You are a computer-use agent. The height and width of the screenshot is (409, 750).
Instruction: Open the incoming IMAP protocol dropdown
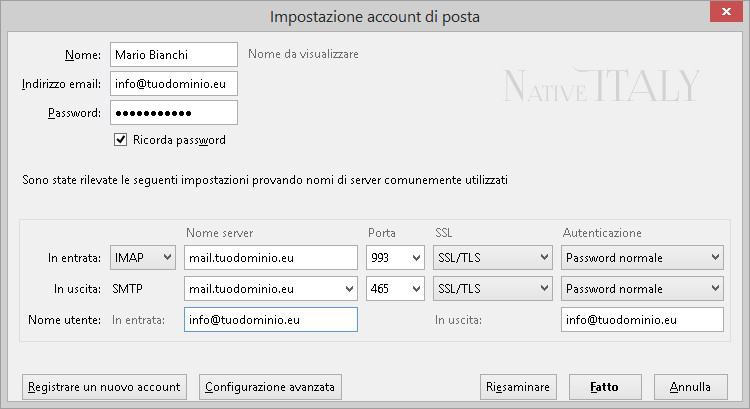pos(143,257)
